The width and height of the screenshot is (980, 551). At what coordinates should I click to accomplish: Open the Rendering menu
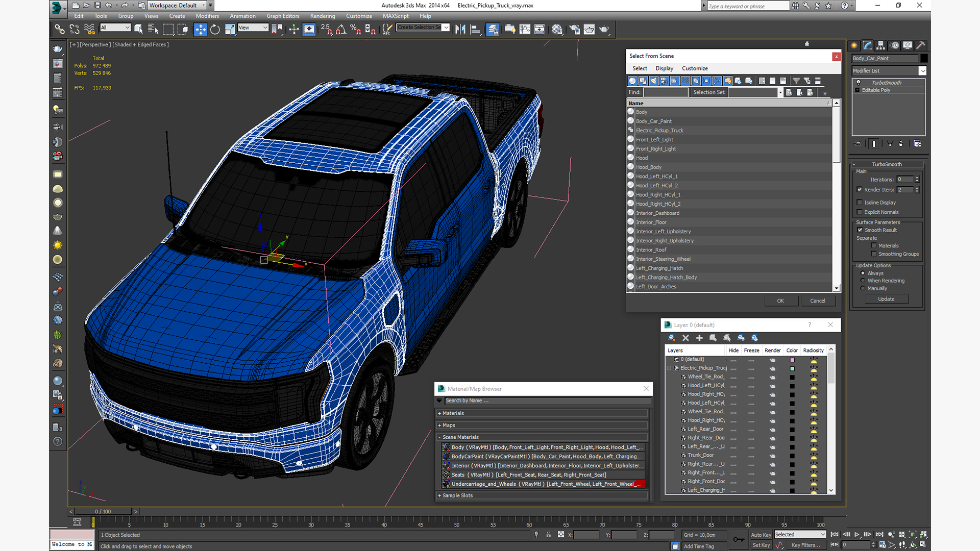click(323, 16)
